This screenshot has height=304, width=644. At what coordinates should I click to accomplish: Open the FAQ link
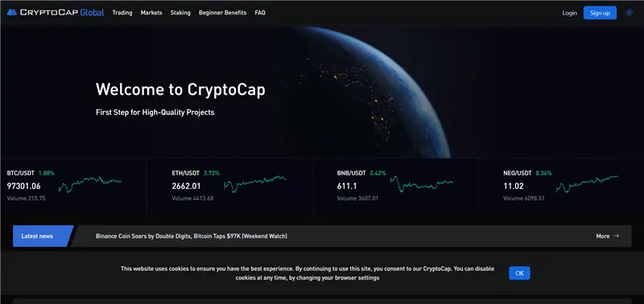(x=260, y=13)
